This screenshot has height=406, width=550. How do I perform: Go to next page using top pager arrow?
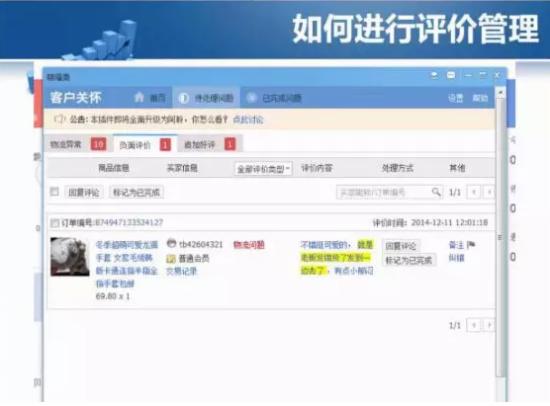(x=489, y=192)
